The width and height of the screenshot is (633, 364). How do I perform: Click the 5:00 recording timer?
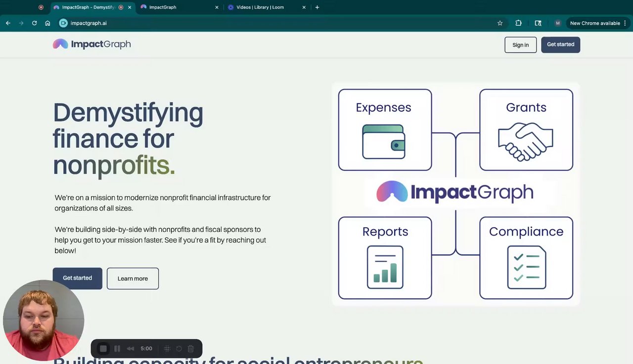coord(146,349)
